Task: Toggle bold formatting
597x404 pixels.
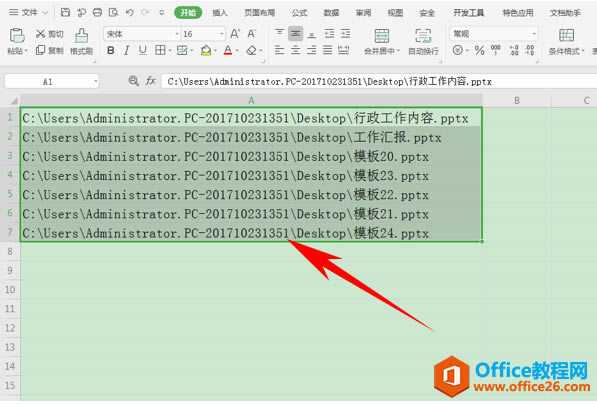Action: point(111,50)
